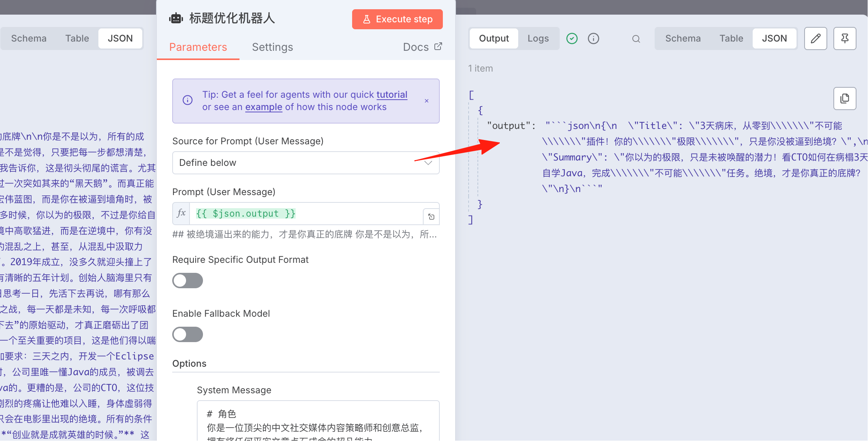Click the "1 item" count label
Screen dimensions: 868x441
tap(481, 68)
